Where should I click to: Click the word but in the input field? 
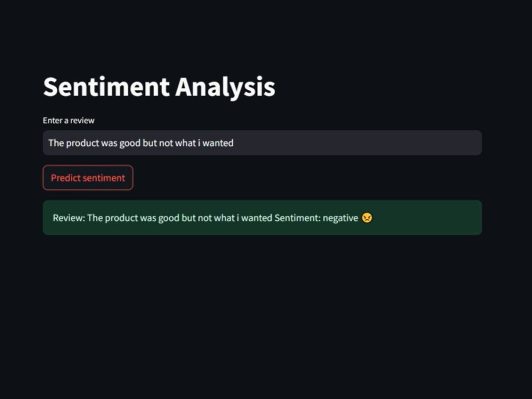[149, 143]
